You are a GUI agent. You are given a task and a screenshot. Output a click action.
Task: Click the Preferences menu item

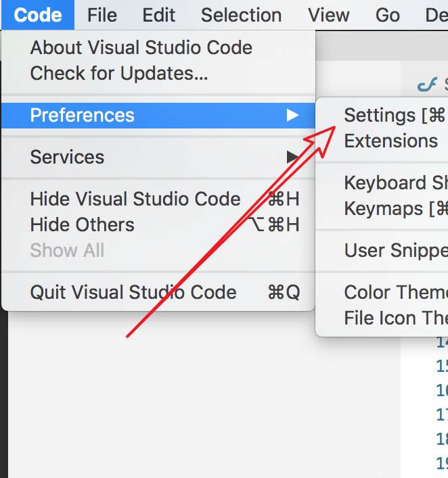coord(83,116)
